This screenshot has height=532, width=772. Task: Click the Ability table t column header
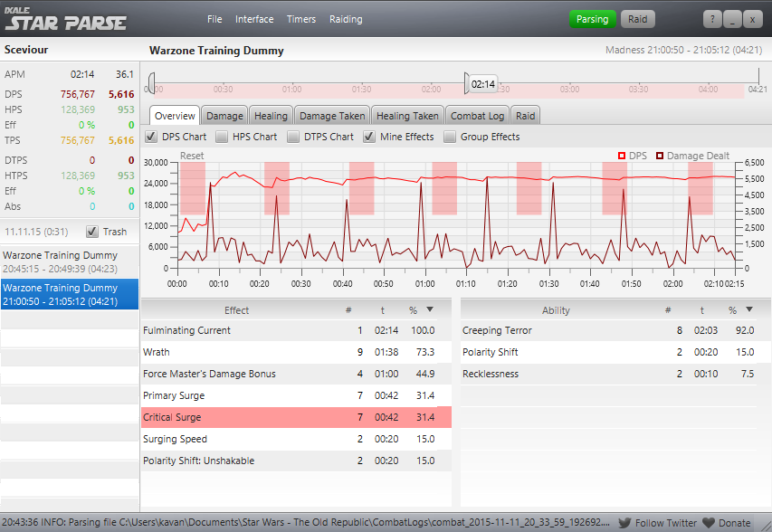(702, 310)
